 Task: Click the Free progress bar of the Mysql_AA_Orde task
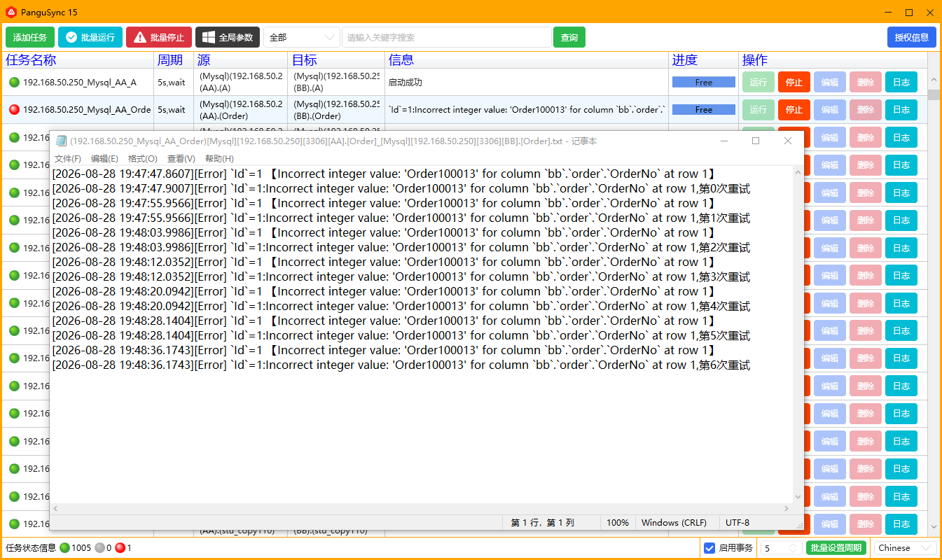[x=704, y=110]
